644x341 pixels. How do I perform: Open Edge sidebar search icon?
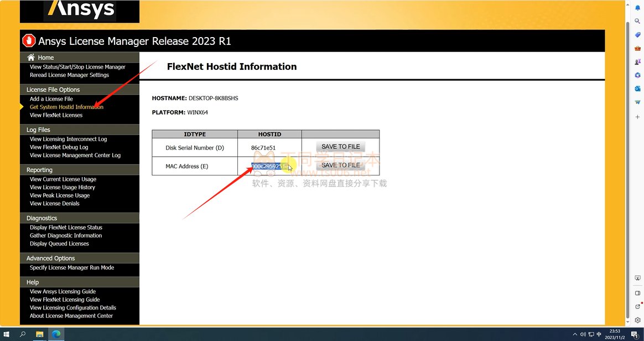(637, 21)
